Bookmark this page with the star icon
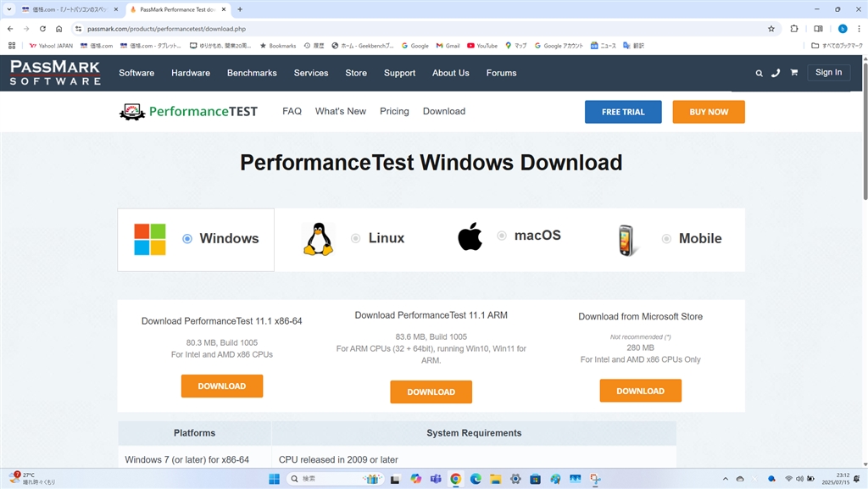This screenshot has width=868, height=489. pos(771,29)
